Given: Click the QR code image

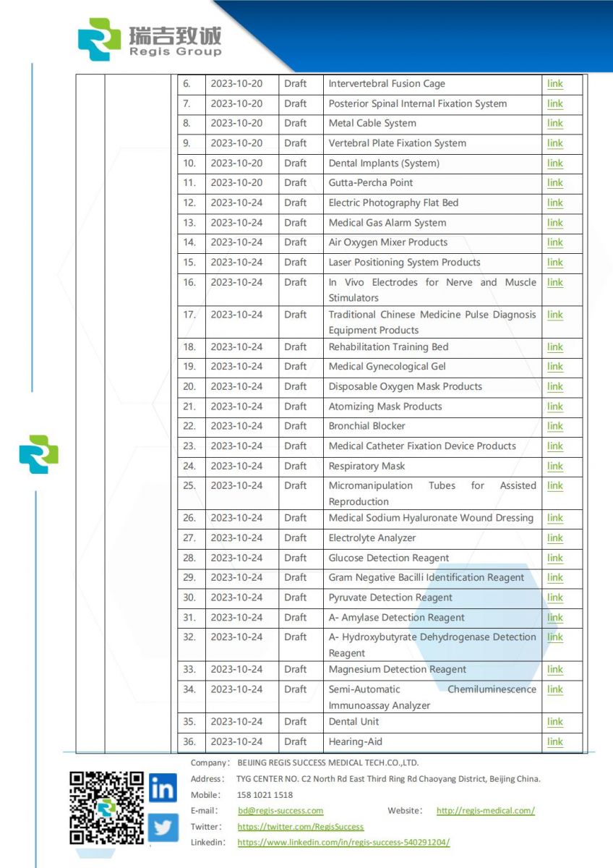Looking at the screenshot, I should coord(106,808).
